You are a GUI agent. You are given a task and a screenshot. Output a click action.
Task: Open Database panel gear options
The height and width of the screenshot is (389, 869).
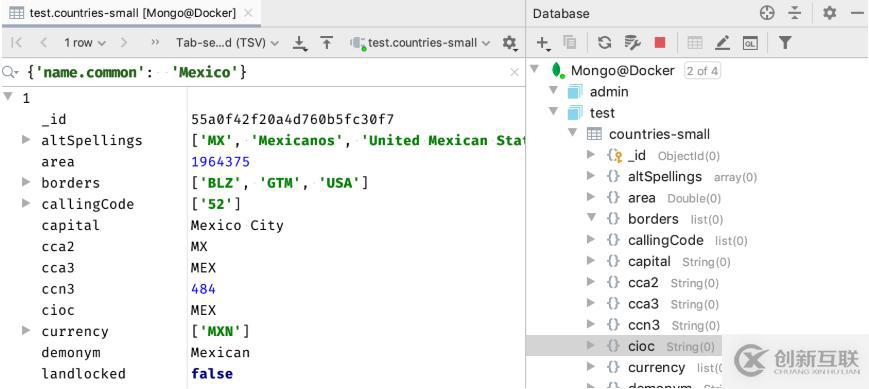(x=829, y=13)
